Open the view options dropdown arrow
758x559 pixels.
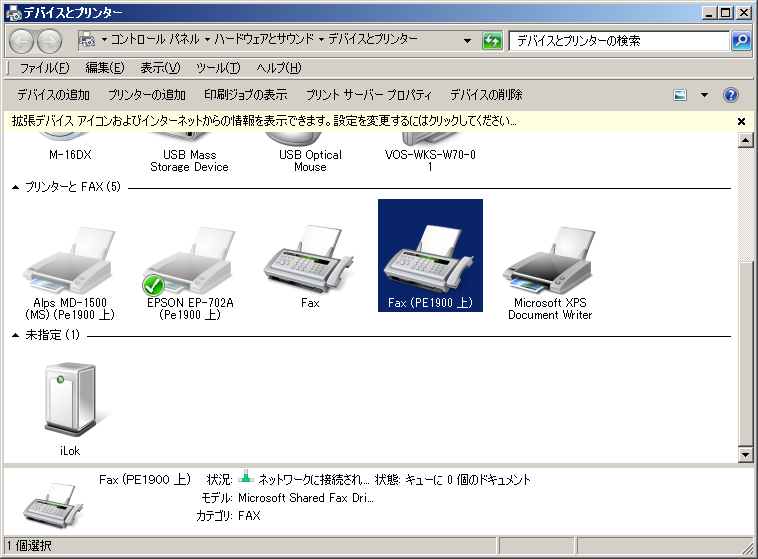pos(704,95)
